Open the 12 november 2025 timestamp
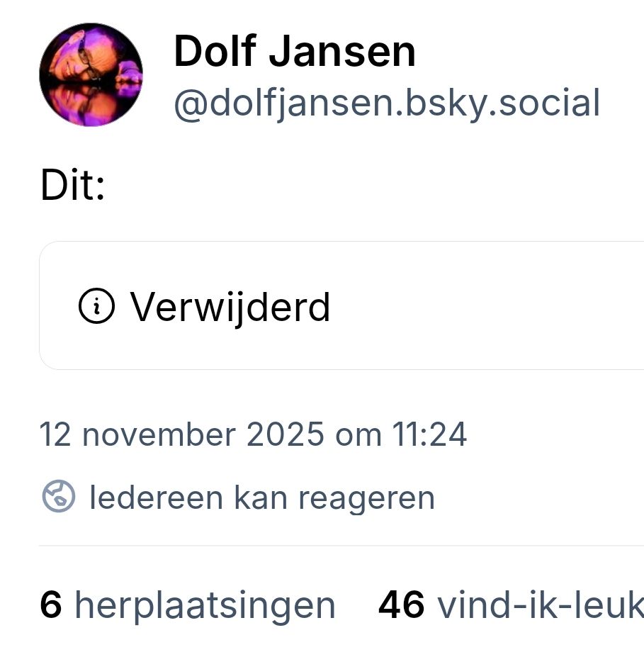Viewport: 644px width, 652px height. (x=253, y=434)
